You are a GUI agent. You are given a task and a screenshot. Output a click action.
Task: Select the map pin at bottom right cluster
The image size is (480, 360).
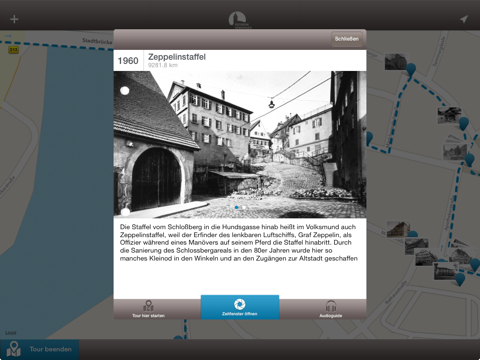click(x=460, y=279)
